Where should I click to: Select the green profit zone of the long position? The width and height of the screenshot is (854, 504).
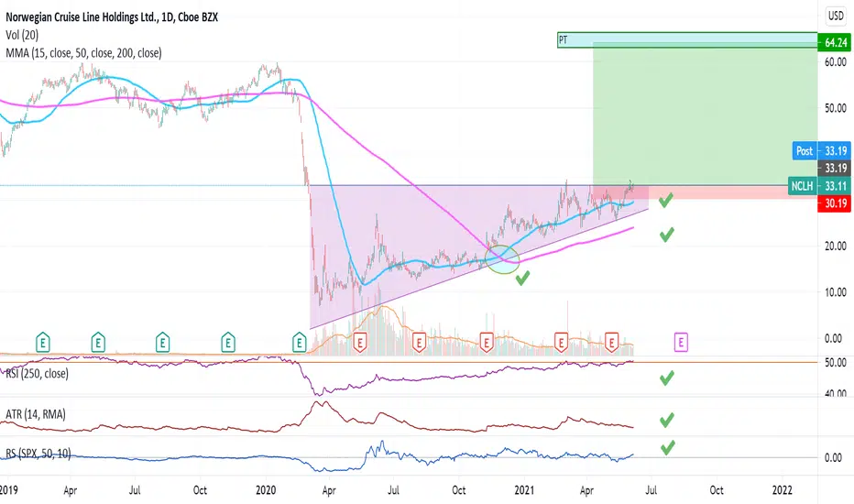(x=705, y=115)
